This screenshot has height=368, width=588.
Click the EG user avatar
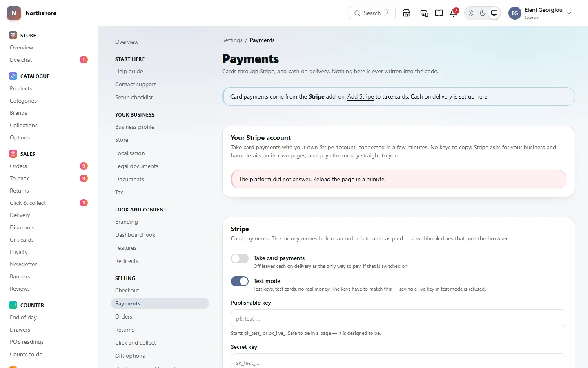click(515, 13)
